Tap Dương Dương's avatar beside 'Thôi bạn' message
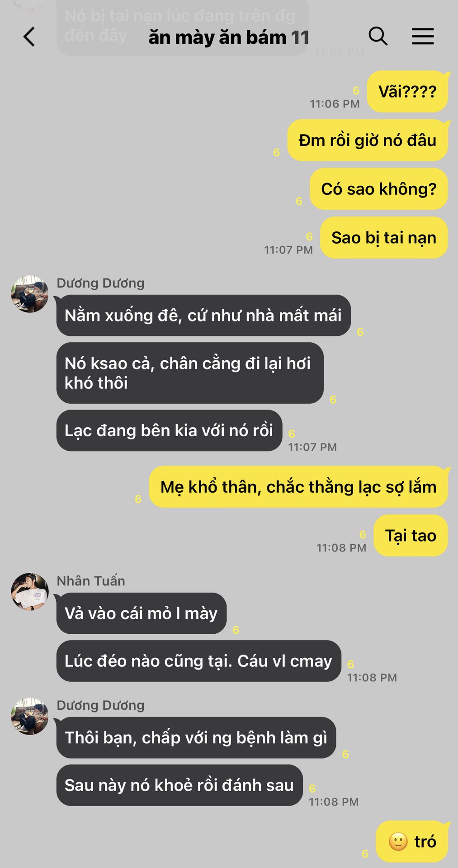 pyautogui.click(x=30, y=716)
